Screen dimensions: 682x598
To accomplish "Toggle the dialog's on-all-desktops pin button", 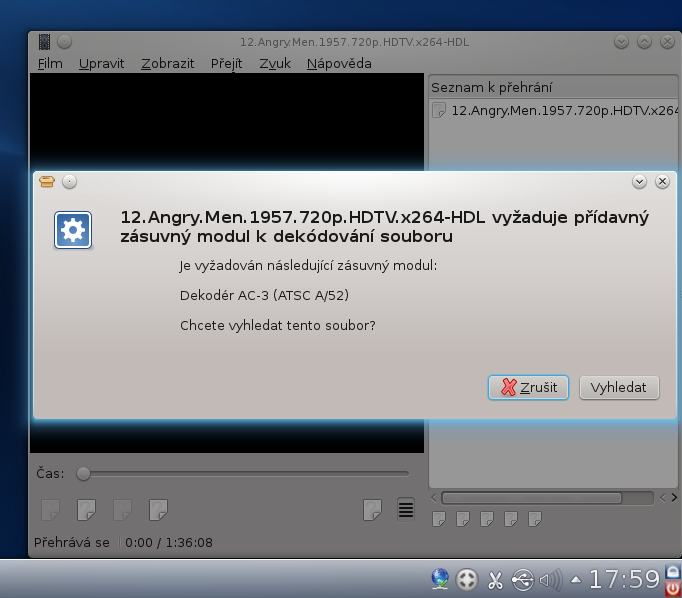I will pyautogui.click(x=69, y=181).
